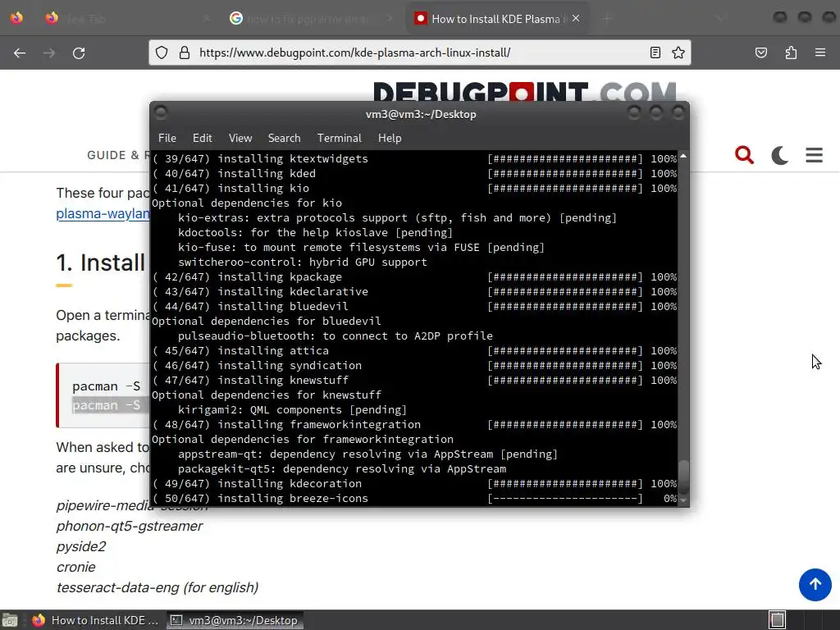This screenshot has width=840, height=630.
Task: Open red search icon on Debugpoint site
Action: pos(744,155)
